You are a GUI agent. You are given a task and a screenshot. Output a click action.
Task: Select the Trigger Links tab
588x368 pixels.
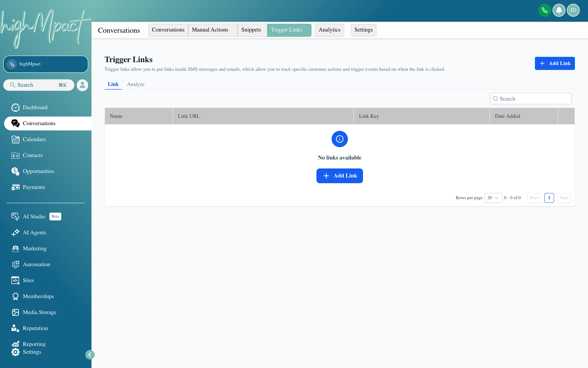[x=289, y=30]
